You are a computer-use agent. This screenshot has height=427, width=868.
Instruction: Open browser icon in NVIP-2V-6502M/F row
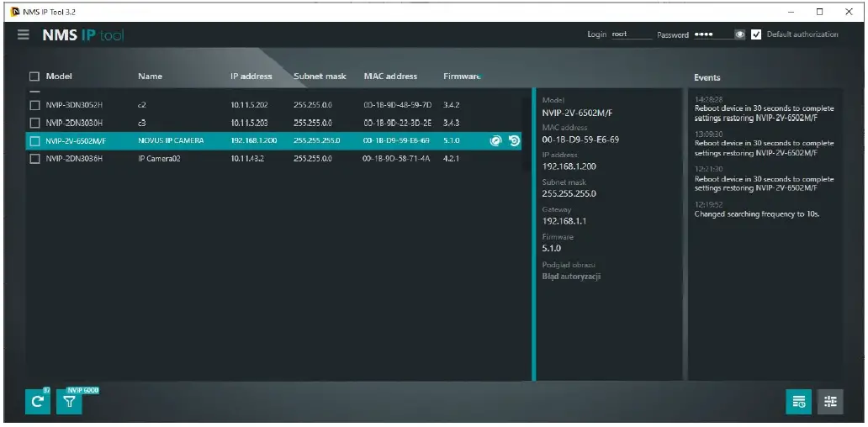pos(495,141)
